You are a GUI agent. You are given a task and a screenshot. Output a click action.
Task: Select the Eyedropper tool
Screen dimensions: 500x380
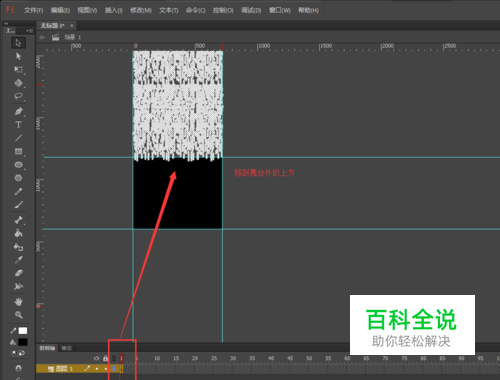[18, 260]
